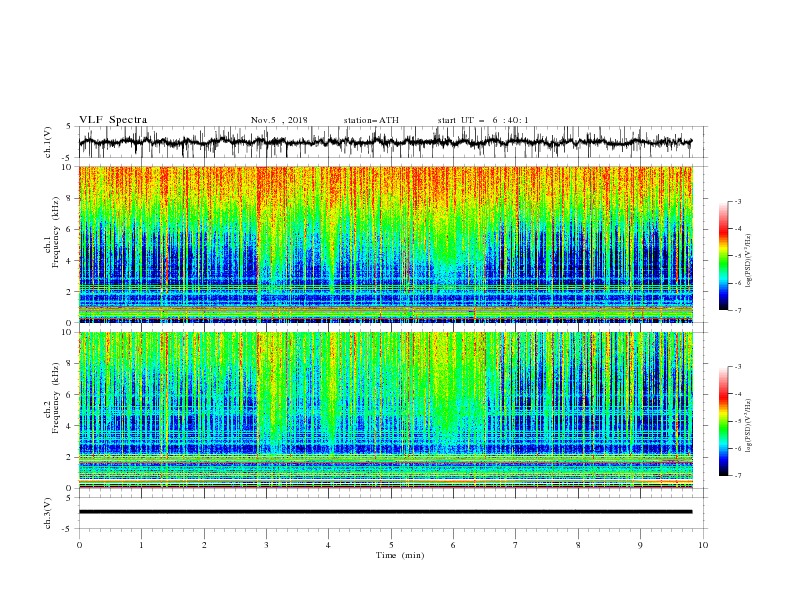
Task: Click the "ch.1(V)" axis label
Action: [x=47, y=142]
